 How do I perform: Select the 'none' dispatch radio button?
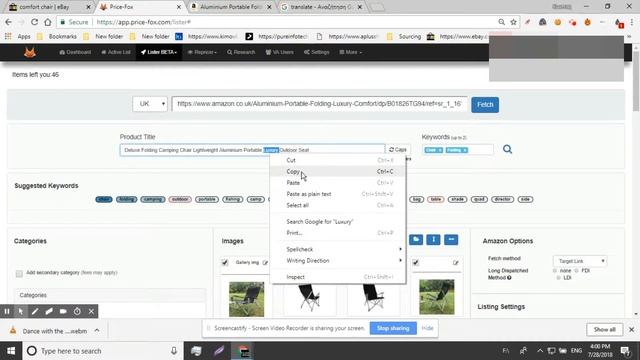[555, 271]
